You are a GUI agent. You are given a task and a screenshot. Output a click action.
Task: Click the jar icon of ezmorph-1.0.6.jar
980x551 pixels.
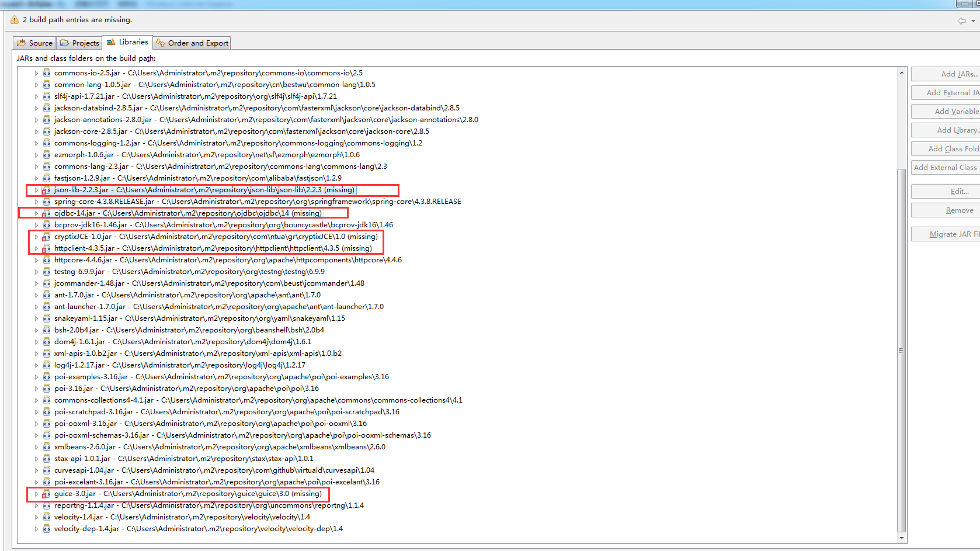(47, 155)
